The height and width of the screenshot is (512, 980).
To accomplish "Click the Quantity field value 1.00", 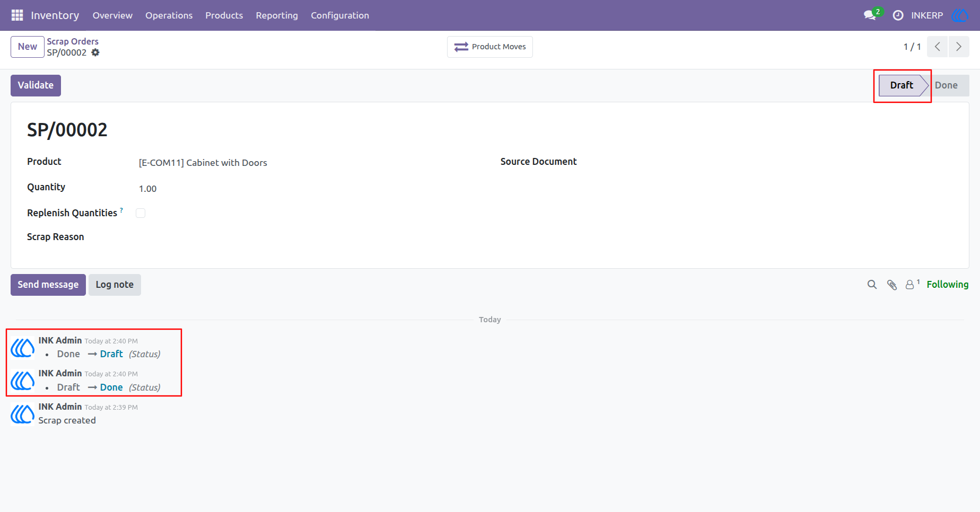I will (147, 189).
